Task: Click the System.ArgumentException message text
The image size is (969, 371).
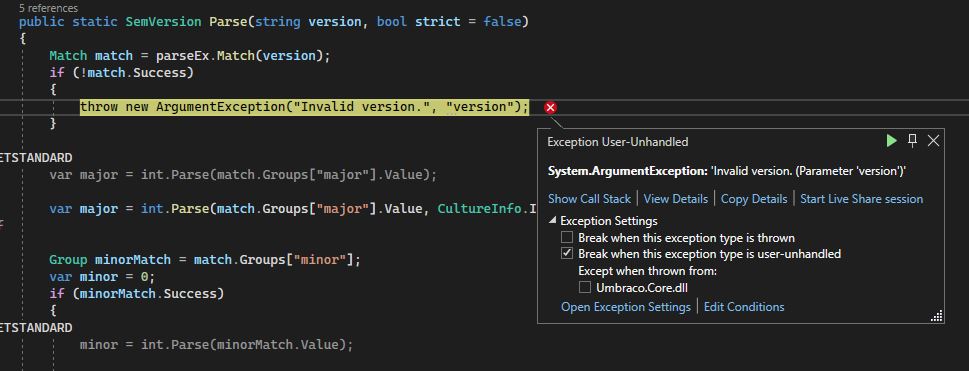Action: click(x=726, y=171)
